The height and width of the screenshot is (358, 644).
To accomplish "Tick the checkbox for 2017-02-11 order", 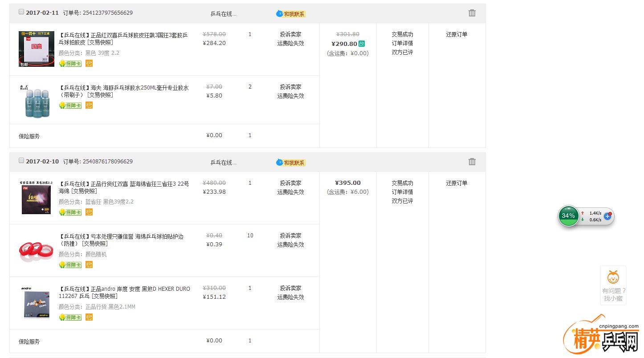I will click(21, 12).
